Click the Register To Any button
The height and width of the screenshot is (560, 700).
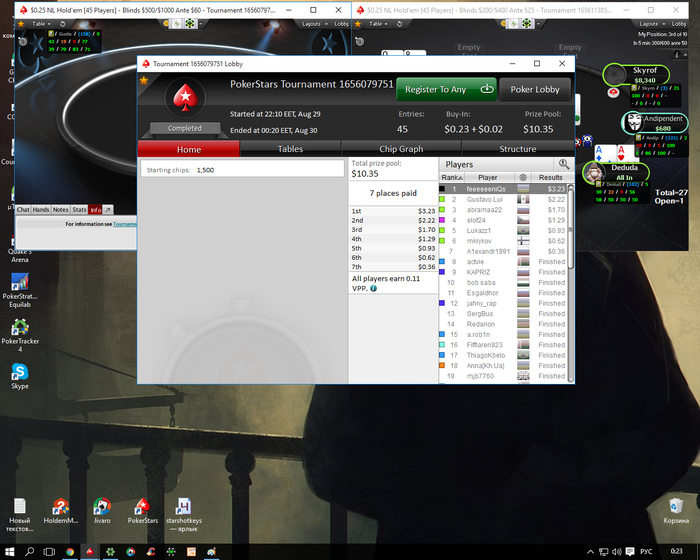[446, 89]
